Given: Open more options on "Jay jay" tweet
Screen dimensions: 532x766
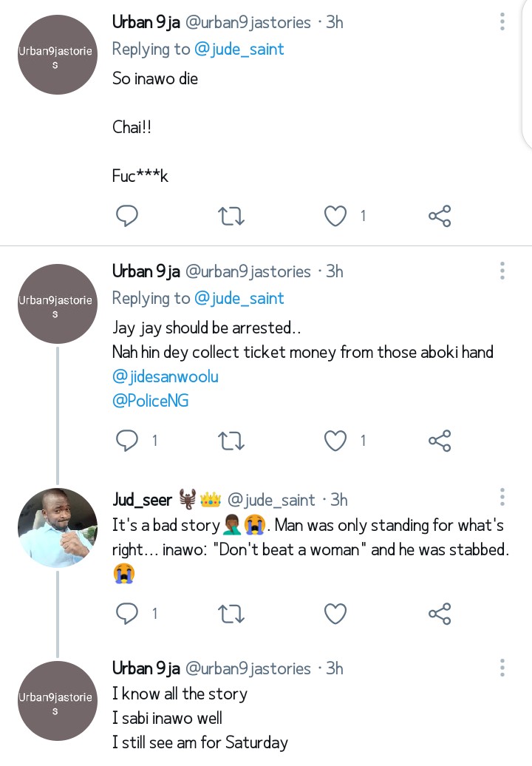Looking at the screenshot, I should [502, 271].
